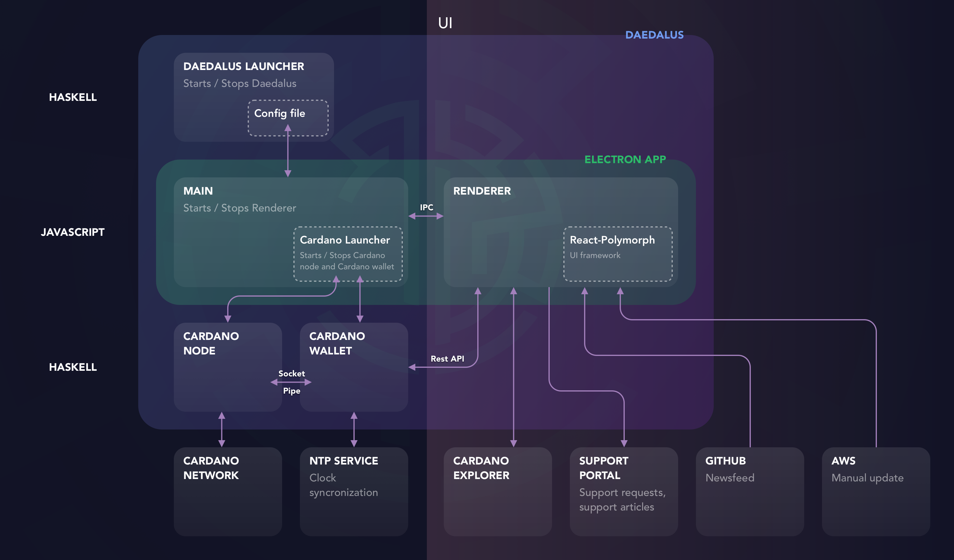
Task: Click the AWS heading
Action: coord(843,461)
